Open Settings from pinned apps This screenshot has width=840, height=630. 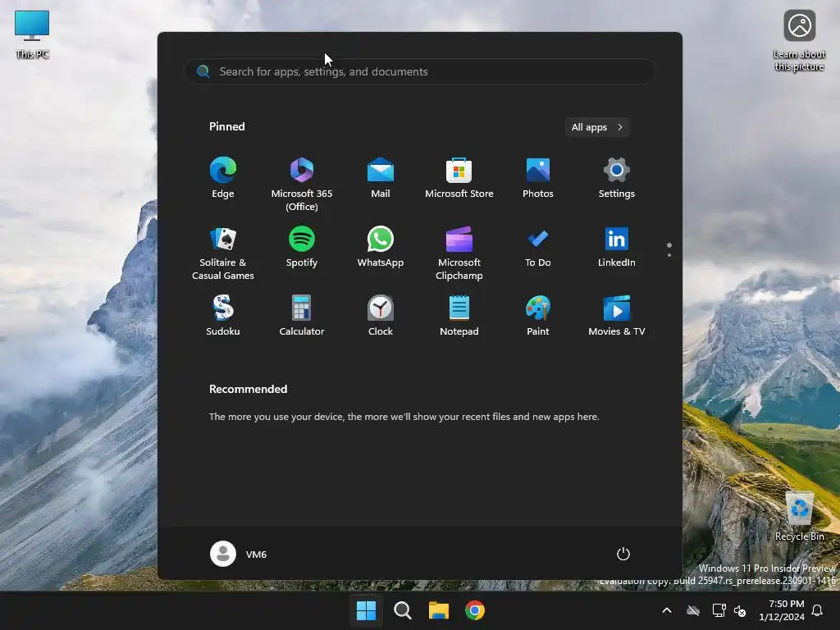(617, 178)
